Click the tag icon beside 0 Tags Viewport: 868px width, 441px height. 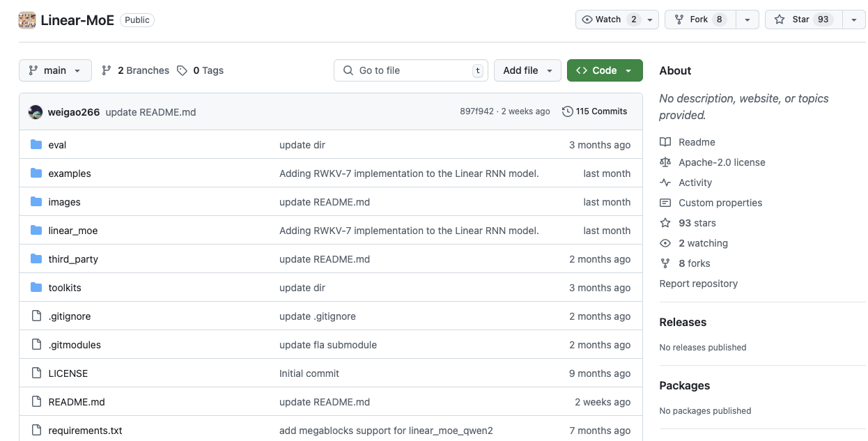click(182, 70)
